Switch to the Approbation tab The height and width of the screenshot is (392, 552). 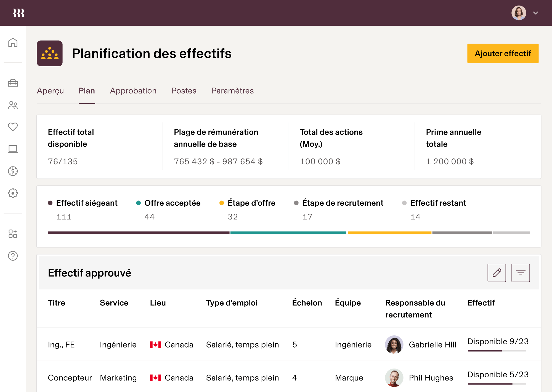point(133,91)
